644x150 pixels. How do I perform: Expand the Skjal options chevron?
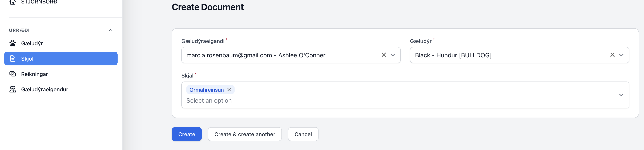click(x=621, y=95)
